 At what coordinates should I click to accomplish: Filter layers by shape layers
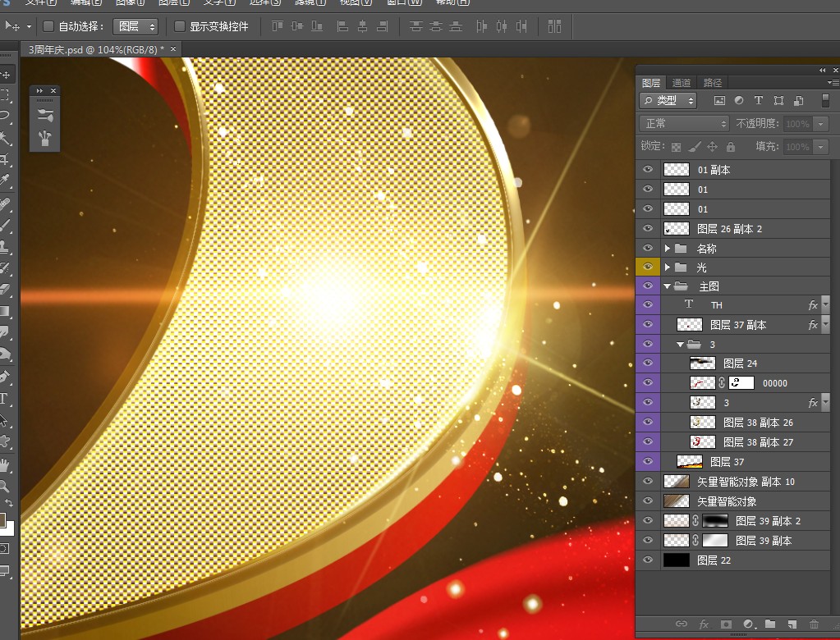coord(778,101)
